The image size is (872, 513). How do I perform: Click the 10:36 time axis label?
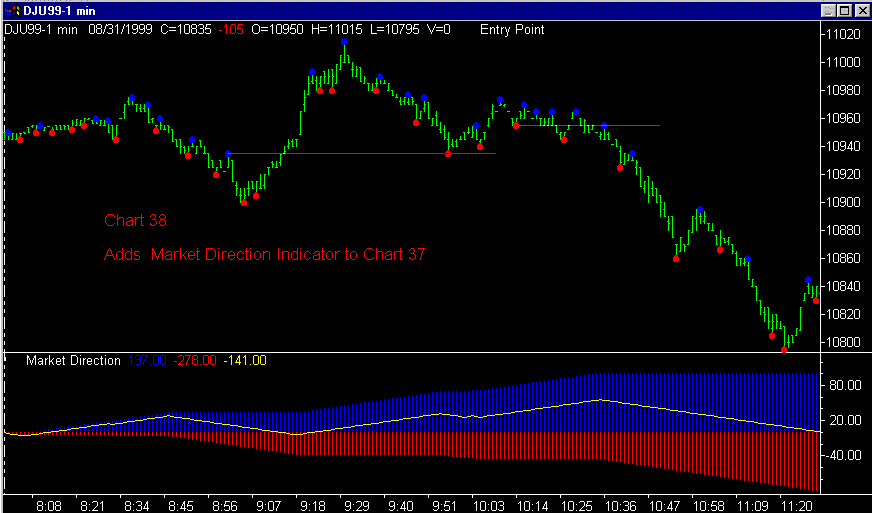click(x=621, y=506)
